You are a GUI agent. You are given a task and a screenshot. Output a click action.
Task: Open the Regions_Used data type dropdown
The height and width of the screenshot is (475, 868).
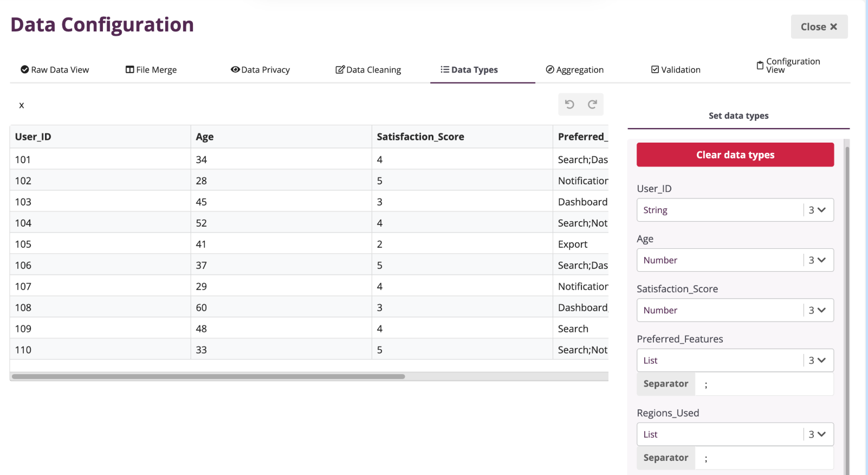(735, 434)
